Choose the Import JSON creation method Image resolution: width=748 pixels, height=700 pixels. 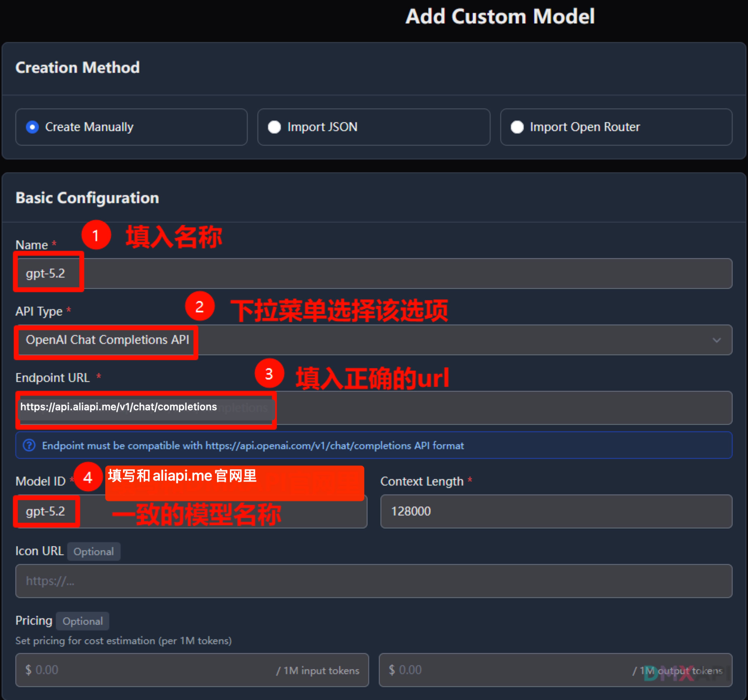pos(374,127)
